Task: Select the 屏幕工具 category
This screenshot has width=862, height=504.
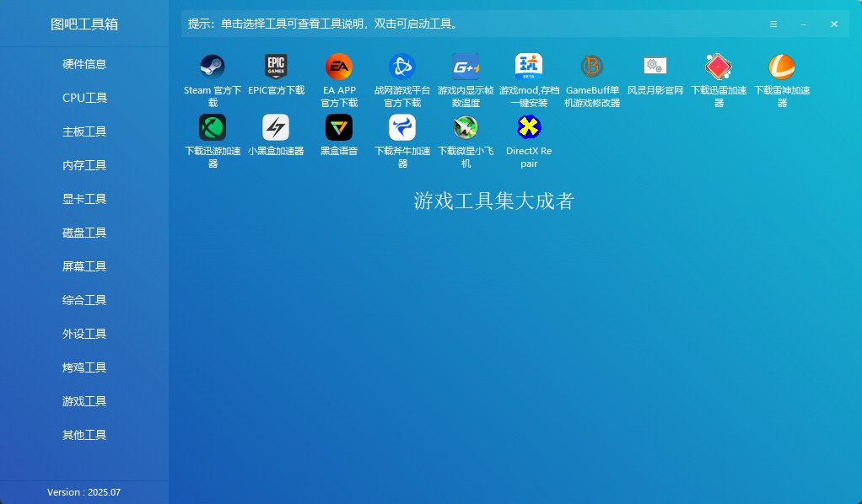Action: [x=84, y=266]
